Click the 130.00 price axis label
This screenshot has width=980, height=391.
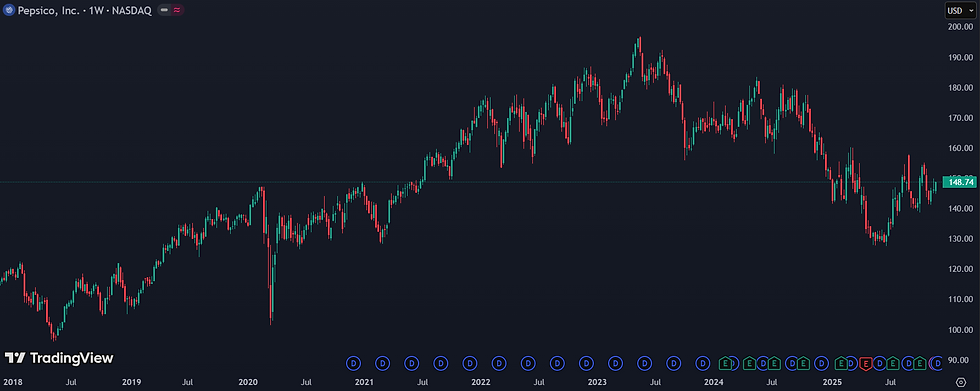point(961,239)
